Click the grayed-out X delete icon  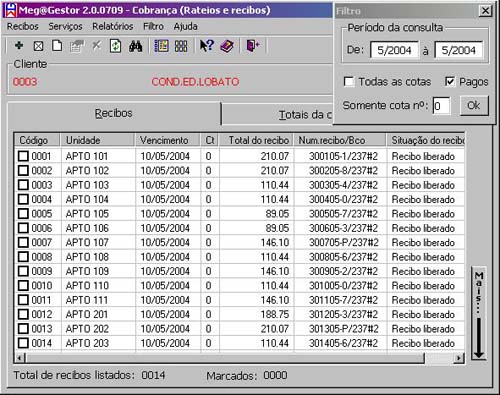[96, 45]
